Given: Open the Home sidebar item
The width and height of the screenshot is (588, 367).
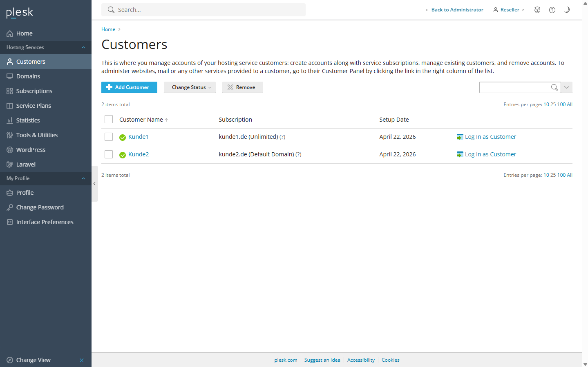Looking at the screenshot, I should (46, 33).
